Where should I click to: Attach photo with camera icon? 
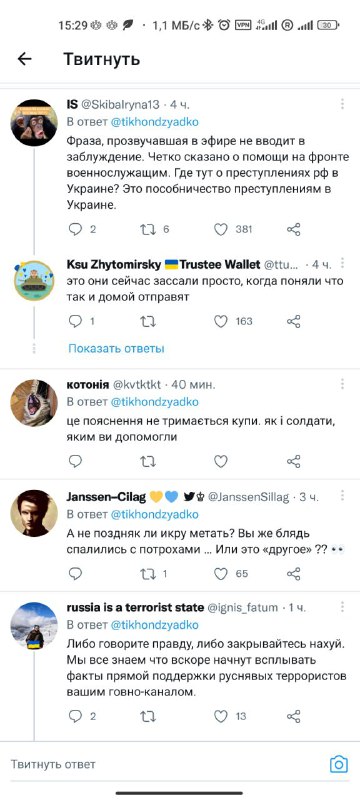point(339,764)
